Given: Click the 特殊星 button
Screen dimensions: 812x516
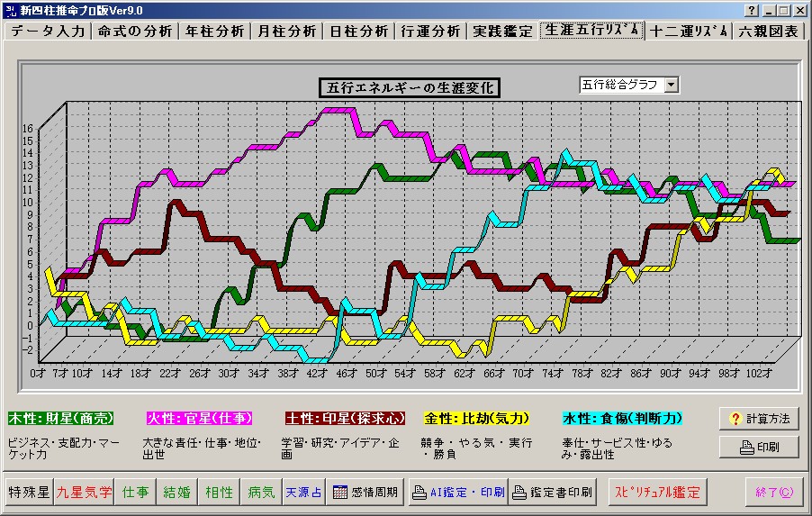Looking at the screenshot, I should pyautogui.click(x=29, y=492).
